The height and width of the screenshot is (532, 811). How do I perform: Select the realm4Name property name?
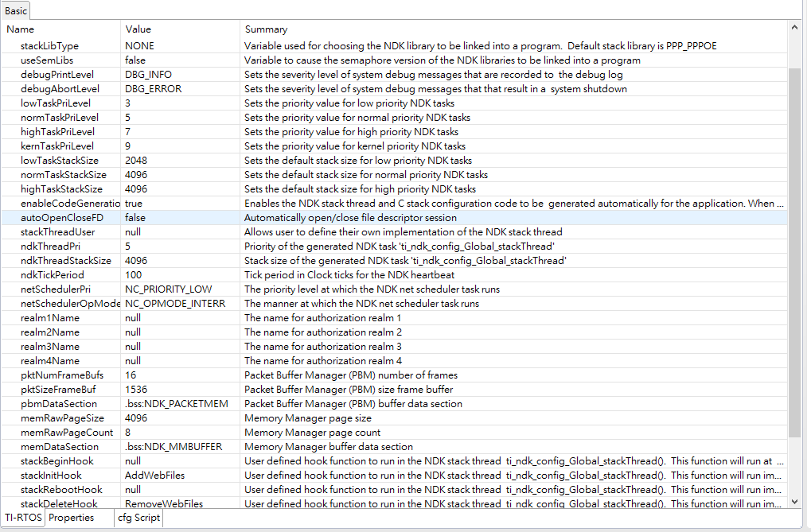[x=50, y=361]
